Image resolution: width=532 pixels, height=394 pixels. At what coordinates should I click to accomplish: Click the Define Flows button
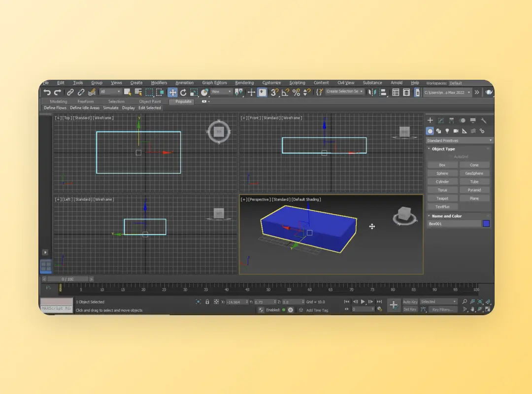coord(55,108)
